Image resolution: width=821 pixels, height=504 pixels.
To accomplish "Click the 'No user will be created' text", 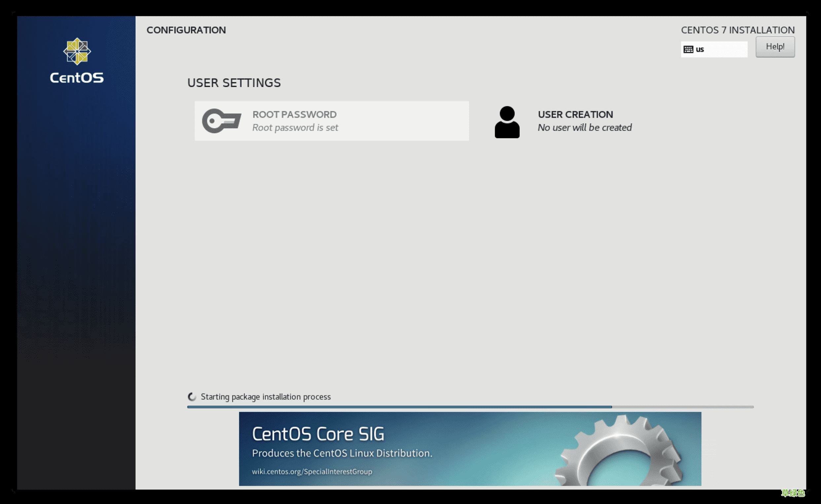I will 585,128.
